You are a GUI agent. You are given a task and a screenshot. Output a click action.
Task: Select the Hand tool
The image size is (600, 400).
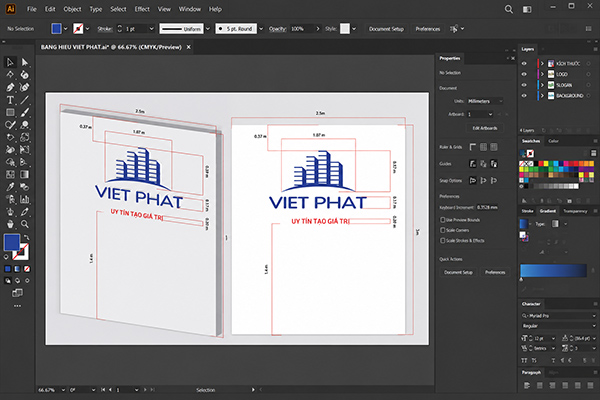[x=10, y=224]
